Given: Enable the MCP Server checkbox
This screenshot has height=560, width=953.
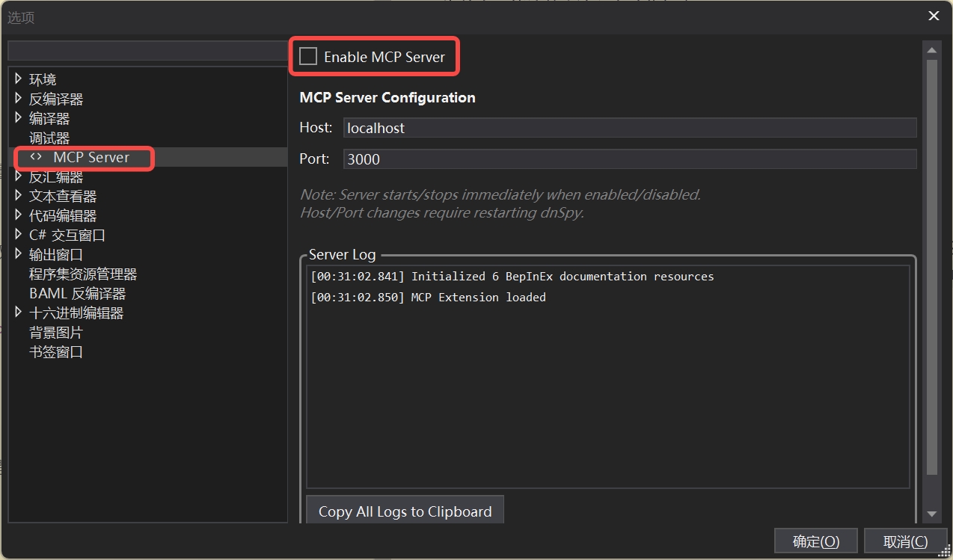Looking at the screenshot, I should click(x=308, y=57).
